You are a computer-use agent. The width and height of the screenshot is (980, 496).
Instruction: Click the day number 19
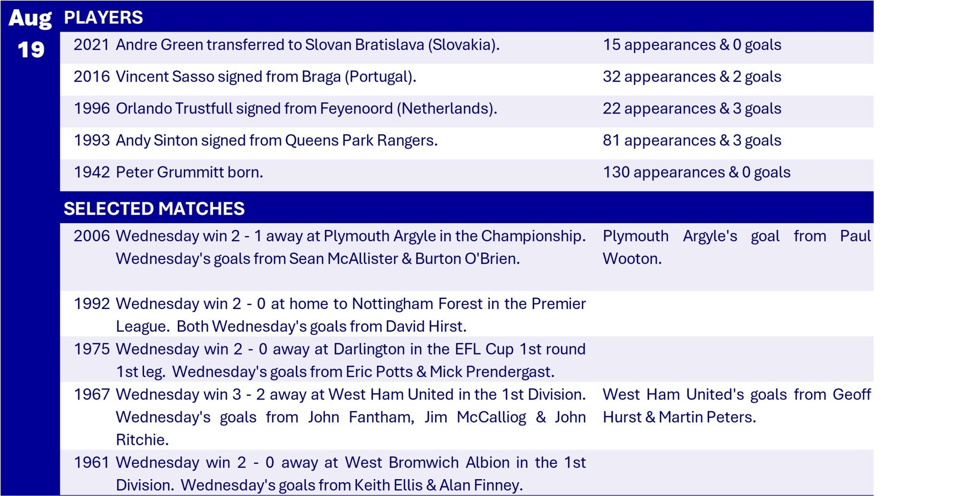pos(31,50)
